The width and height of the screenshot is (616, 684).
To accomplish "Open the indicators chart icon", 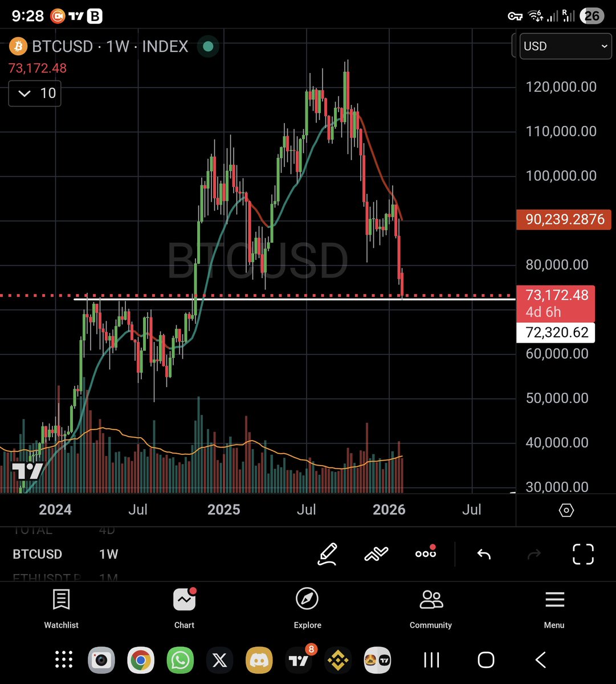I will tap(376, 553).
